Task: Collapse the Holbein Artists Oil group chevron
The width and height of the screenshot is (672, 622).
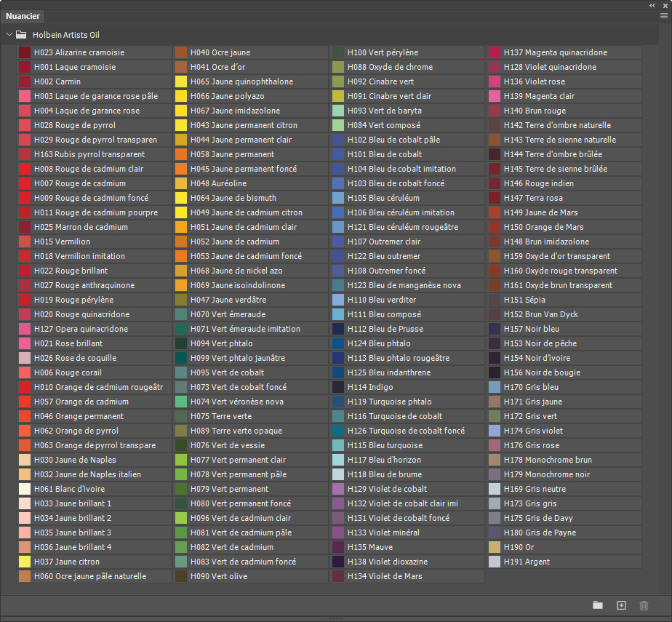Action: click(x=9, y=34)
